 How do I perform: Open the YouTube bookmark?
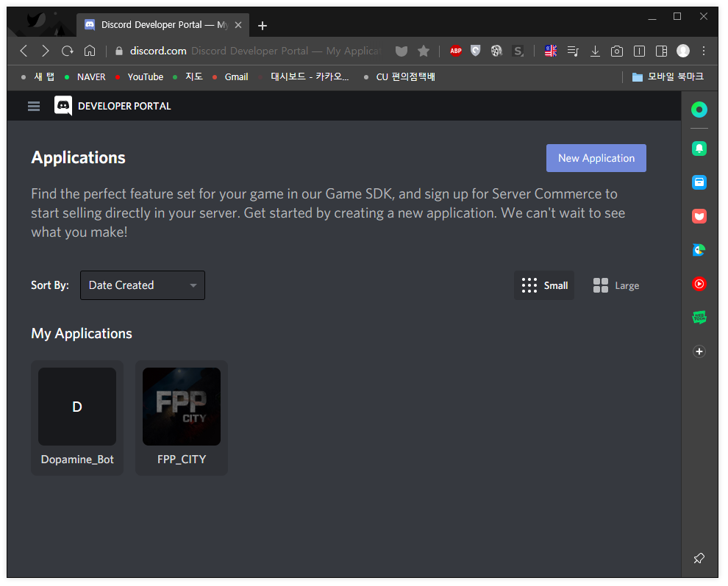[x=140, y=76]
